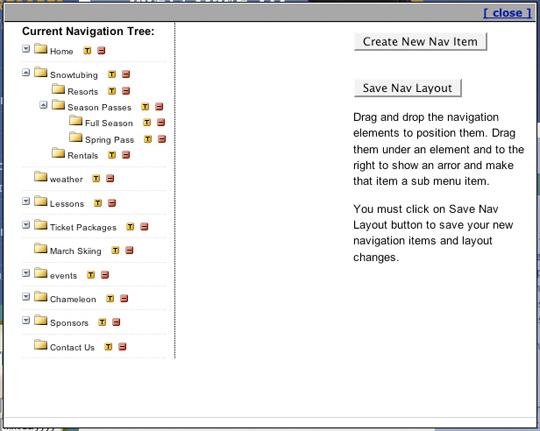Click red minus icon next to Snowtubing
Image resolution: width=540 pixels, height=431 pixels.
(x=126, y=74)
